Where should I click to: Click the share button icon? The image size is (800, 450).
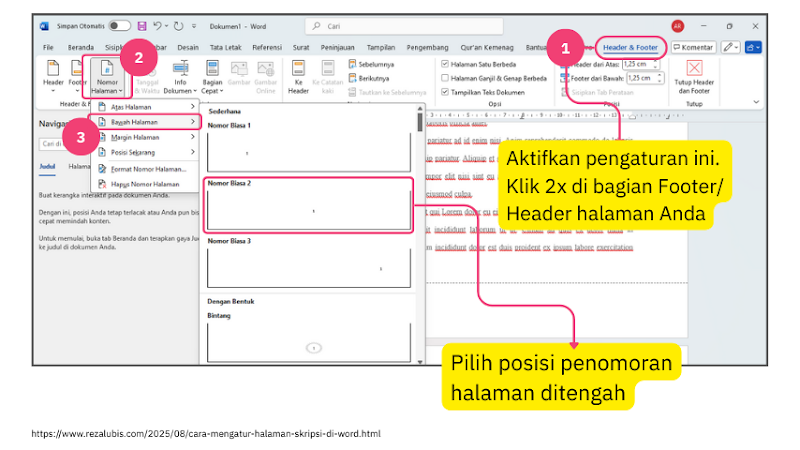[753, 47]
